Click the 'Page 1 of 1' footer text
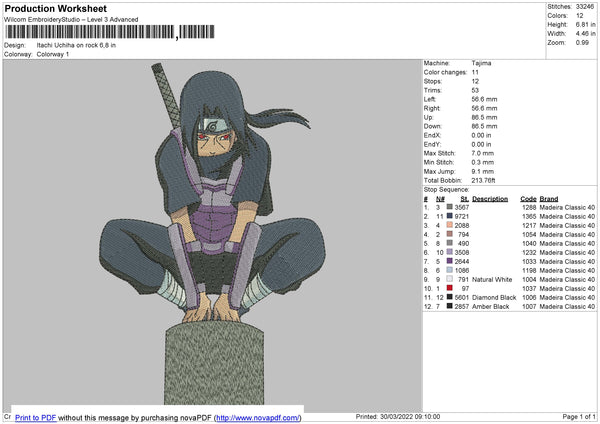 coord(579,416)
